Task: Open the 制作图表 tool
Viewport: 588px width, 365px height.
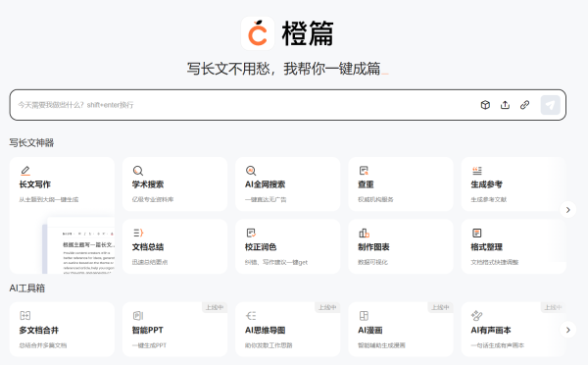Action: (x=401, y=246)
